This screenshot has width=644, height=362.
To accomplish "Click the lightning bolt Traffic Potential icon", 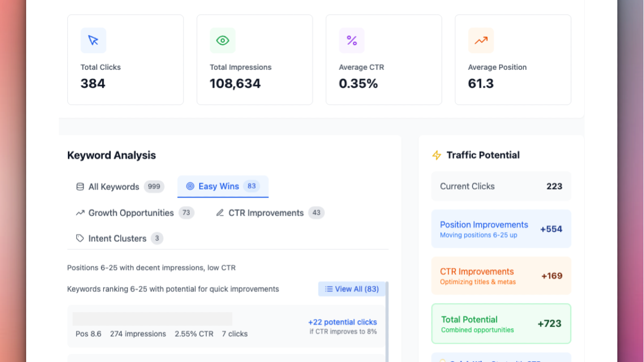I will [x=437, y=155].
